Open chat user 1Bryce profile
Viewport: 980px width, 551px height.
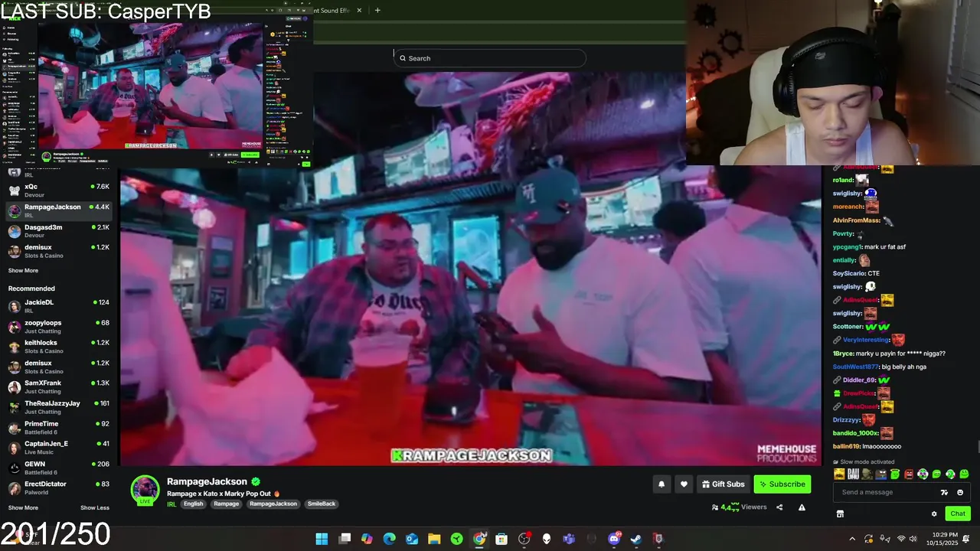click(843, 354)
